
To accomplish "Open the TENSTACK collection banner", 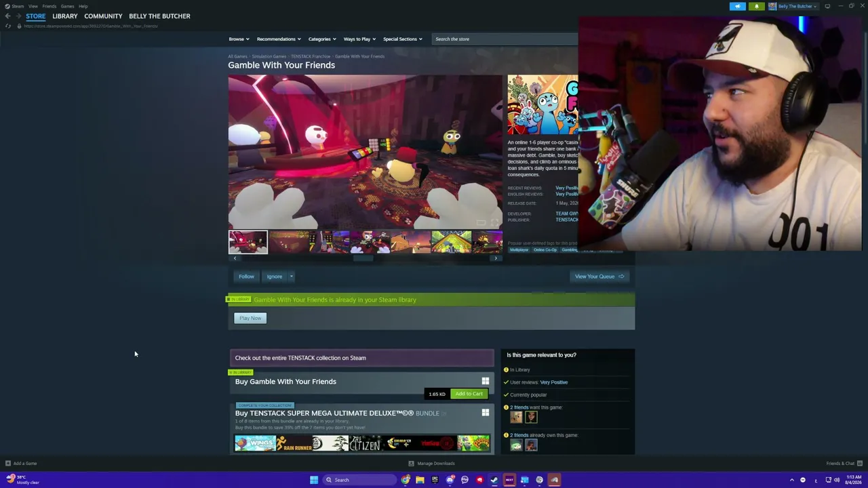I will [x=361, y=358].
